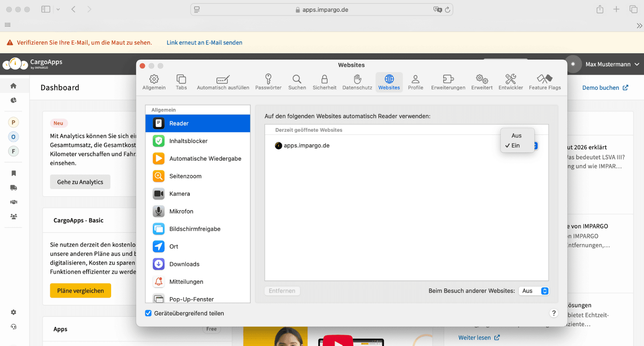Open Datenschutz hand icon tab
The image size is (644, 346).
point(357,82)
